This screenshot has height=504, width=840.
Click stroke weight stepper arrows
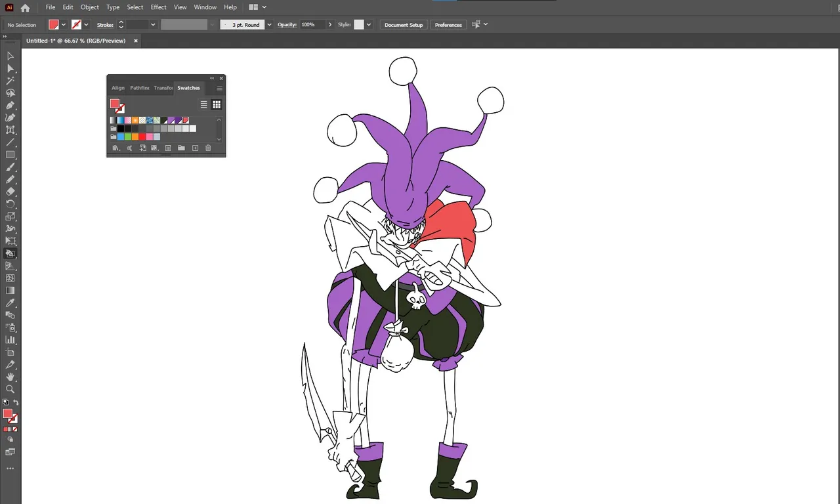(121, 25)
